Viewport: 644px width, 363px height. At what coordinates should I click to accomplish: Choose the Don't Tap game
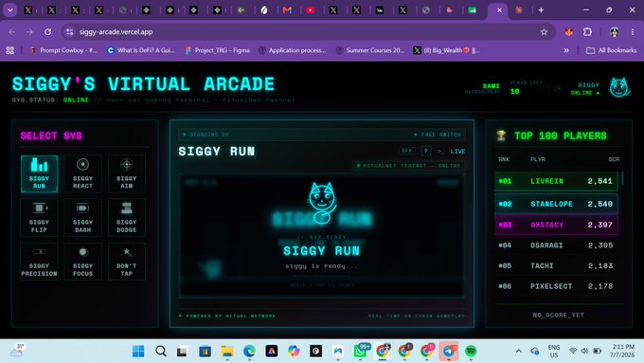tap(127, 262)
